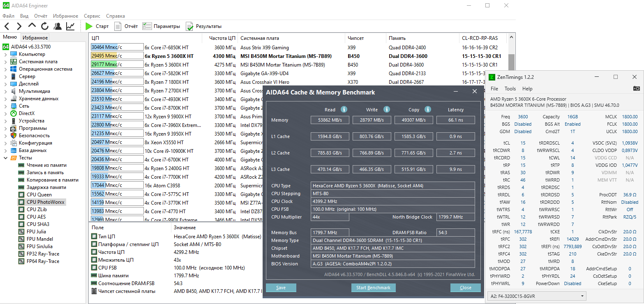Select the 30464 Мпкс/с result row
Viewport: 644px width, 304px height.
point(299,48)
